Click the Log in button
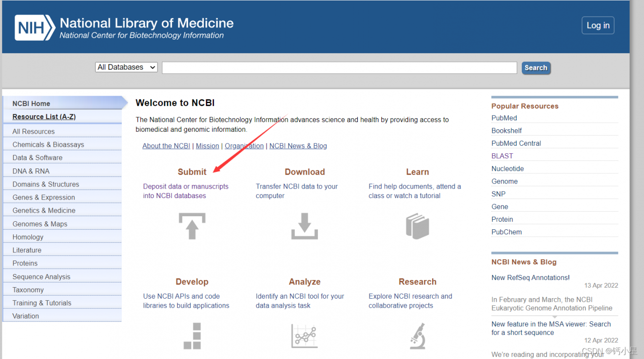Viewport: 644px width, 359px height. coord(598,26)
